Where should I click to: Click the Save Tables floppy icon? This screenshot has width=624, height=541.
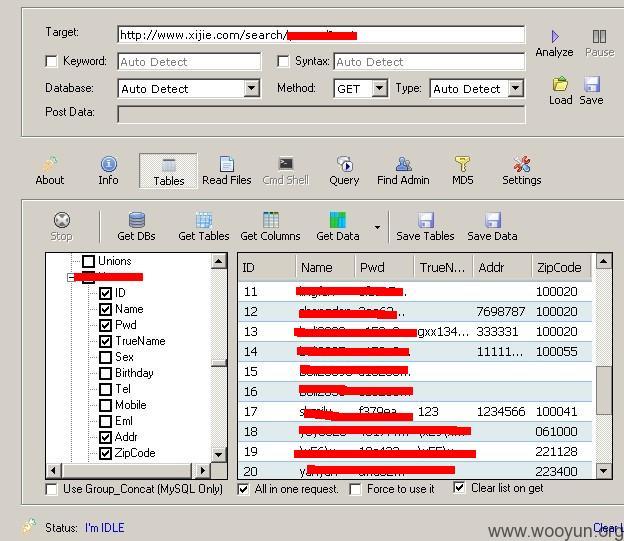point(425,220)
